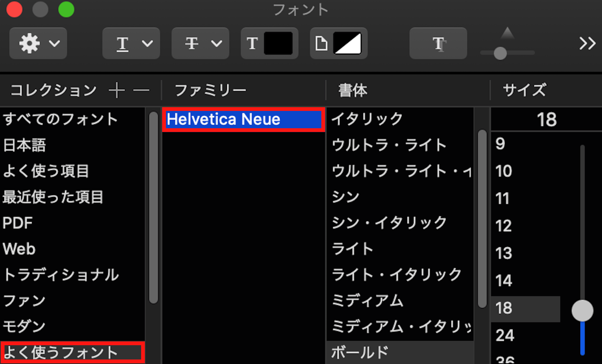Choose ボールド typeface
The width and height of the screenshot is (602, 364).
tap(400, 352)
